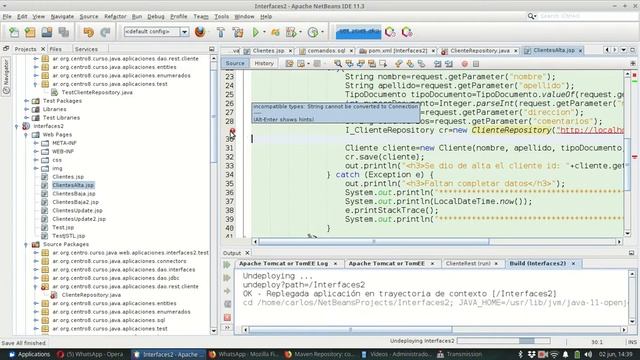Click the Undeploying Interfaces2 progress bar

(504, 340)
